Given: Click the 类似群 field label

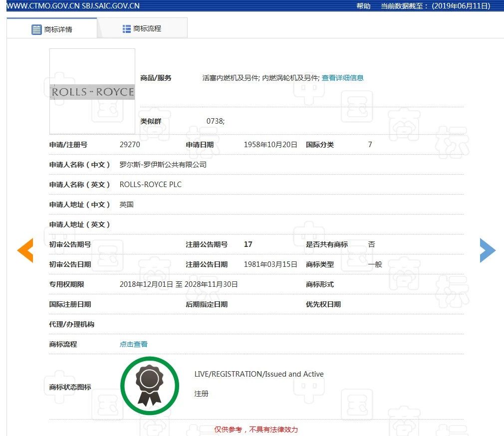Looking at the screenshot, I should (151, 121).
